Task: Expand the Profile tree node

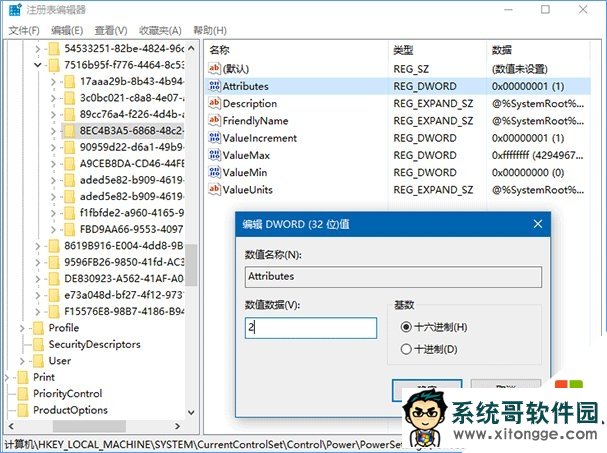Action: [x=22, y=328]
